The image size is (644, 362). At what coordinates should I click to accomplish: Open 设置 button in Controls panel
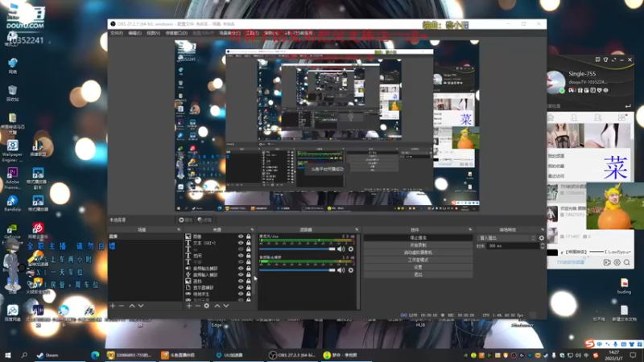pyautogui.click(x=418, y=267)
